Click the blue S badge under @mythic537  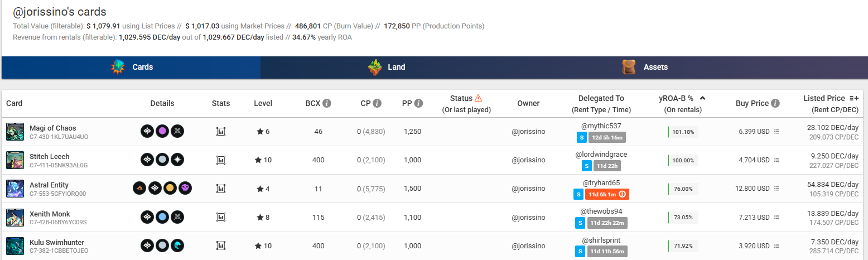tap(581, 137)
